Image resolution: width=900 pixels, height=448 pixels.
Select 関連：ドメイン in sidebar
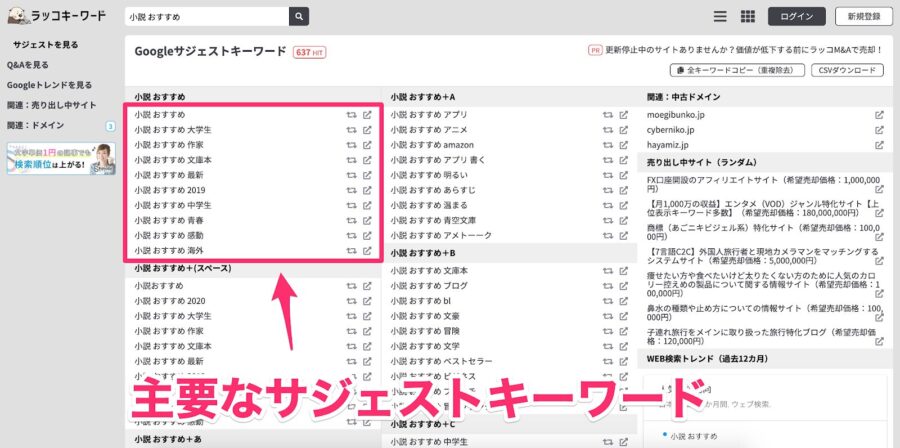point(36,125)
